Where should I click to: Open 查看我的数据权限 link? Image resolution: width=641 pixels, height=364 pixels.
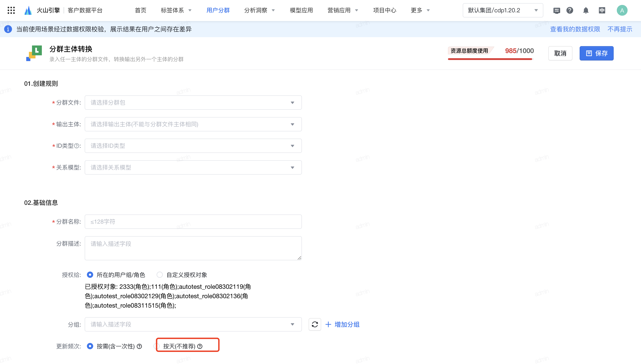click(x=575, y=29)
